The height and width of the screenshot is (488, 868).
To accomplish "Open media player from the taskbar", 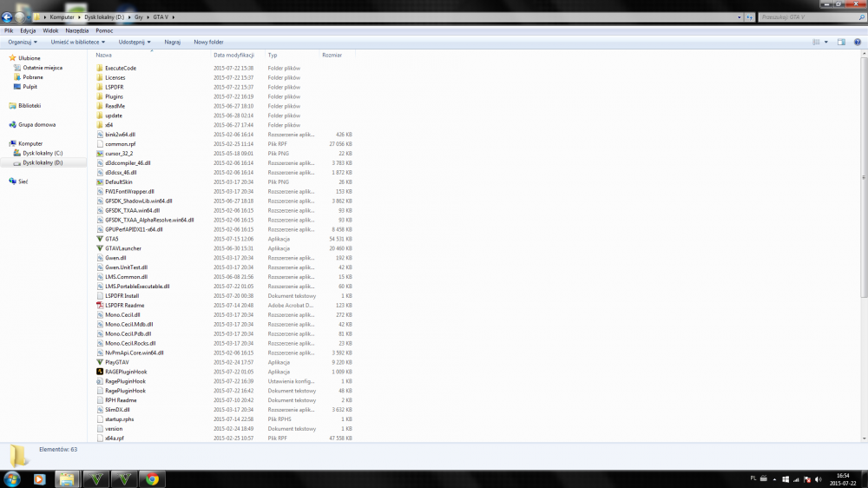I will click(39, 479).
